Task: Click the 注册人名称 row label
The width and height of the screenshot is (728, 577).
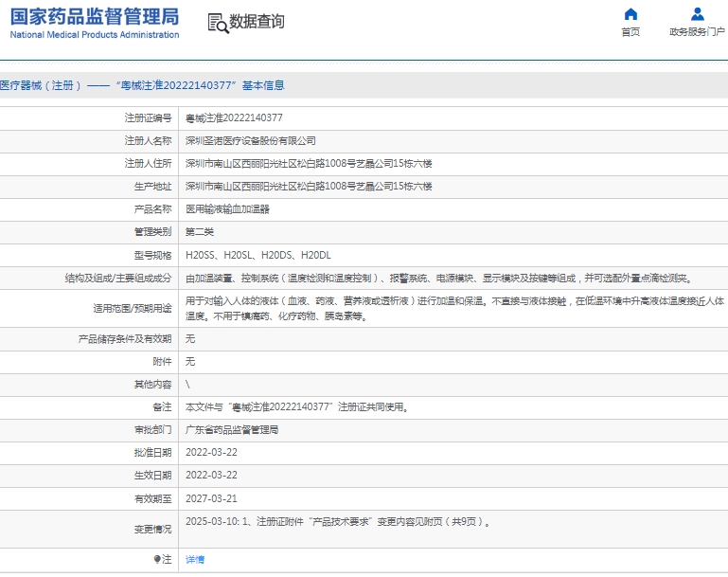Action: click(x=148, y=141)
